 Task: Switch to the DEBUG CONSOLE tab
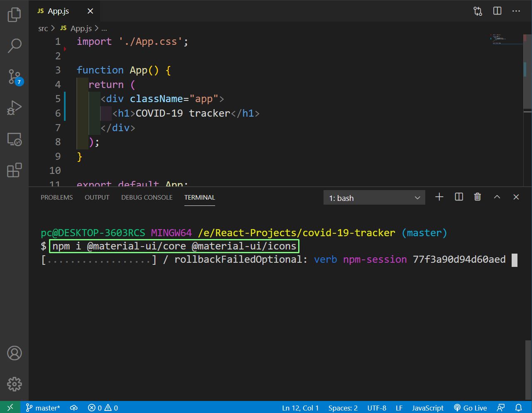(147, 198)
